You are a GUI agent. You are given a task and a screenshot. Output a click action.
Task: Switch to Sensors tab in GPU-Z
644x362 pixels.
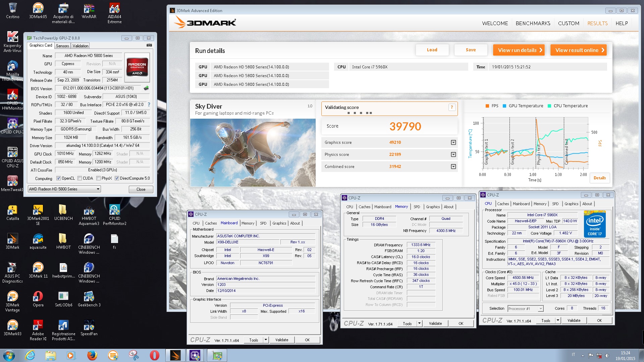click(x=62, y=46)
